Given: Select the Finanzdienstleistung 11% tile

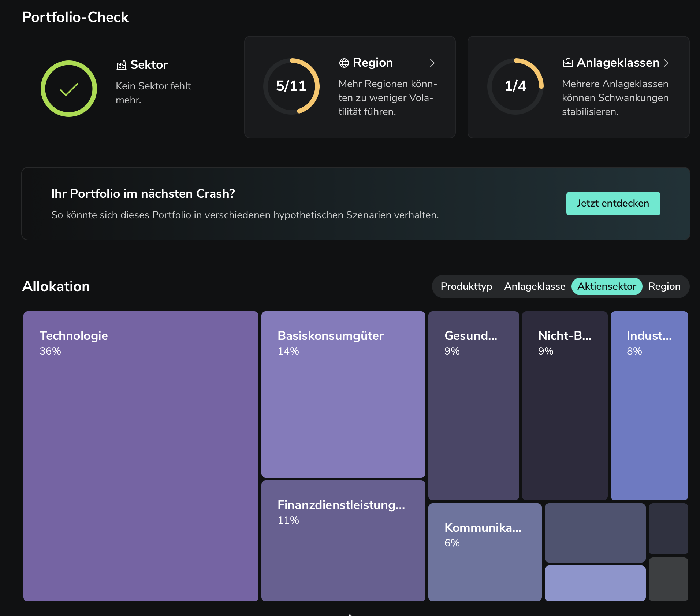Looking at the screenshot, I should coord(343,541).
